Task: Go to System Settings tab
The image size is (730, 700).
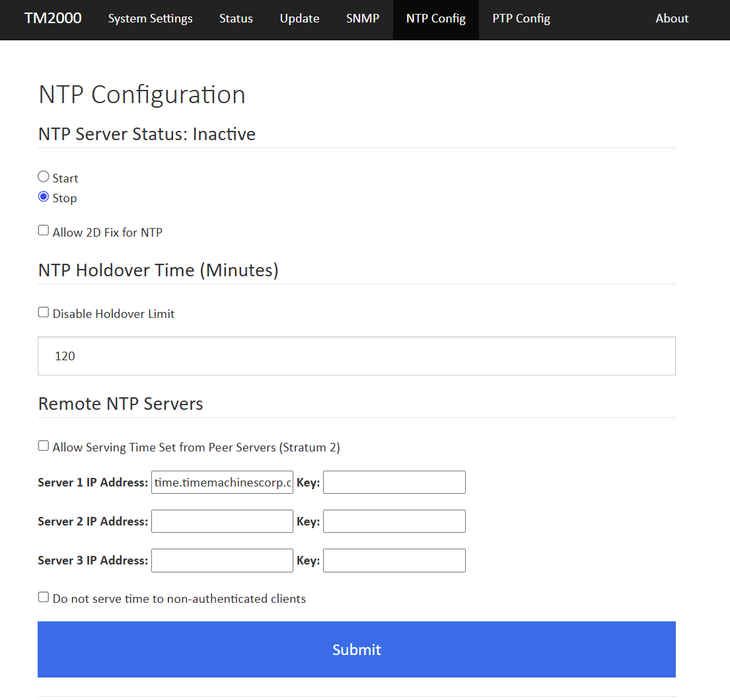Action: point(150,19)
